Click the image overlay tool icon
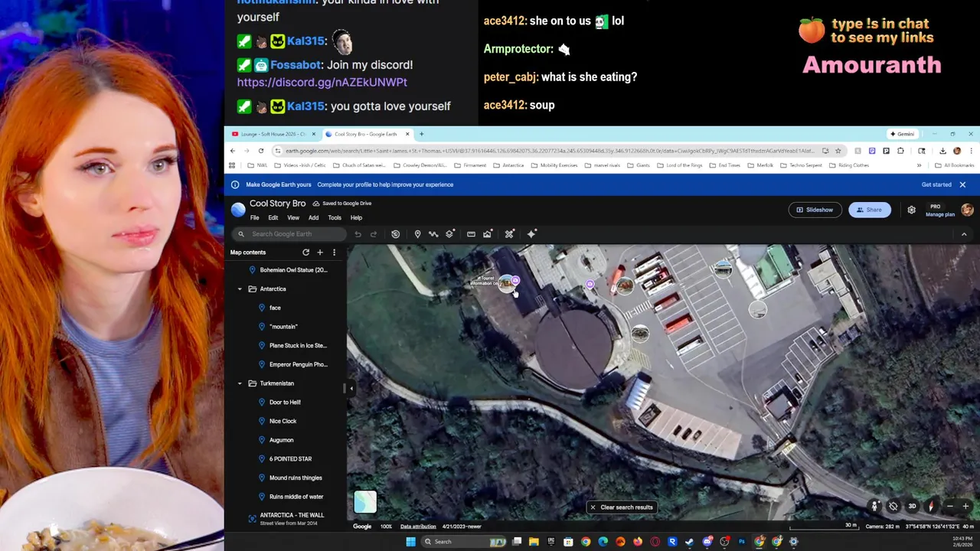 click(x=487, y=234)
